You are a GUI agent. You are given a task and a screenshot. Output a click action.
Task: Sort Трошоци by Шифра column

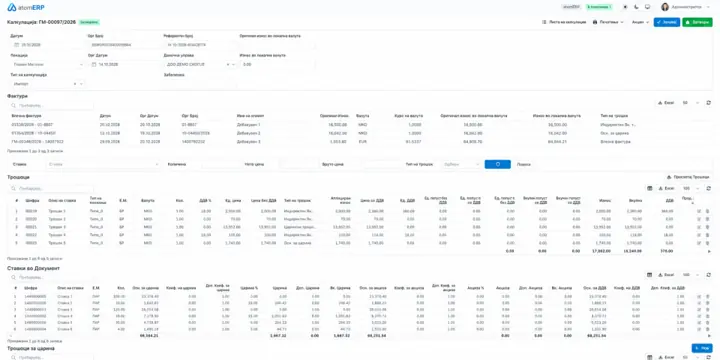[32, 201]
